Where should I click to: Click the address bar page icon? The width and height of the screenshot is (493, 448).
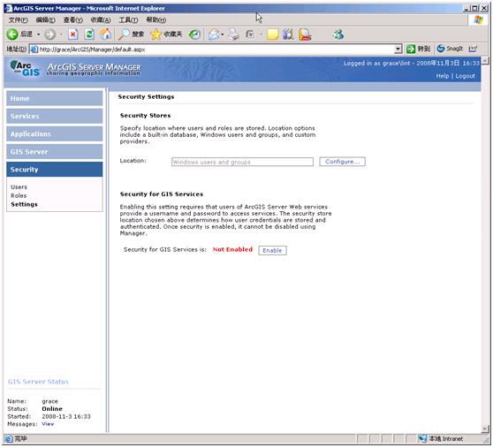pyautogui.click(x=34, y=49)
